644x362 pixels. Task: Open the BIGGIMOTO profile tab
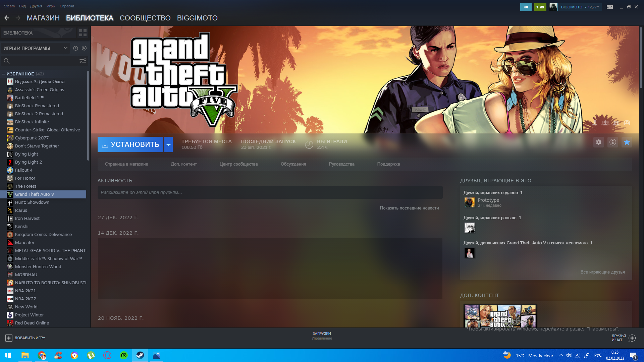pos(197,18)
